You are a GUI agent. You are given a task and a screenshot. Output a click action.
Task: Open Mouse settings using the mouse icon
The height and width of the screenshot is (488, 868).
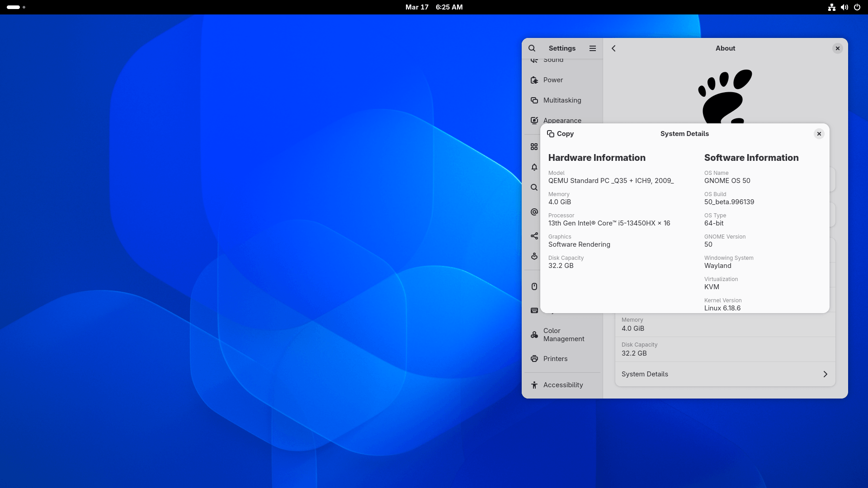point(534,286)
